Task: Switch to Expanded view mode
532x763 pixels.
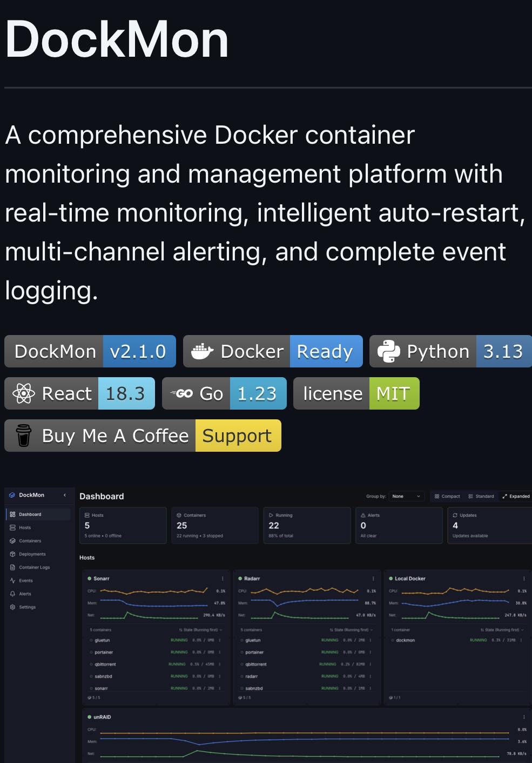Action: [516, 496]
